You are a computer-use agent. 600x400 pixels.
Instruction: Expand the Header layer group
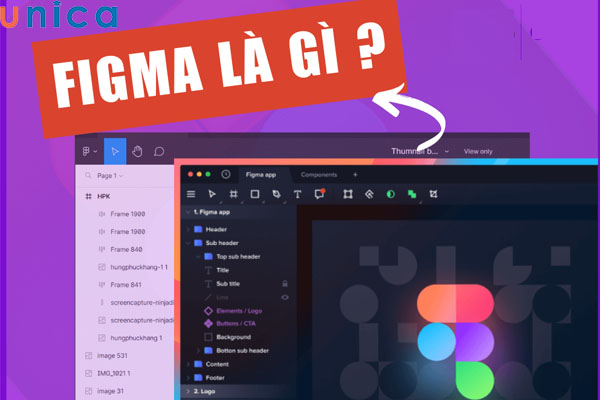pyautogui.click(x=188, y=229)
